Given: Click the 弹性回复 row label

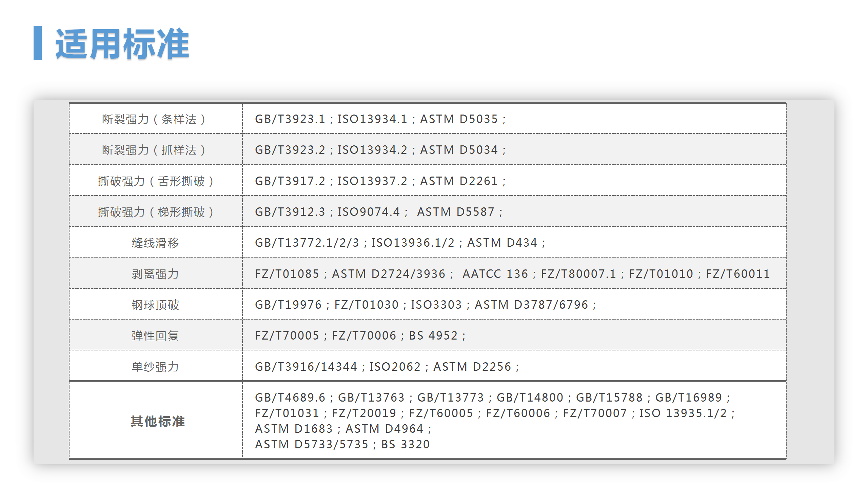Looking at the screenshot, I should pos(155,335).
